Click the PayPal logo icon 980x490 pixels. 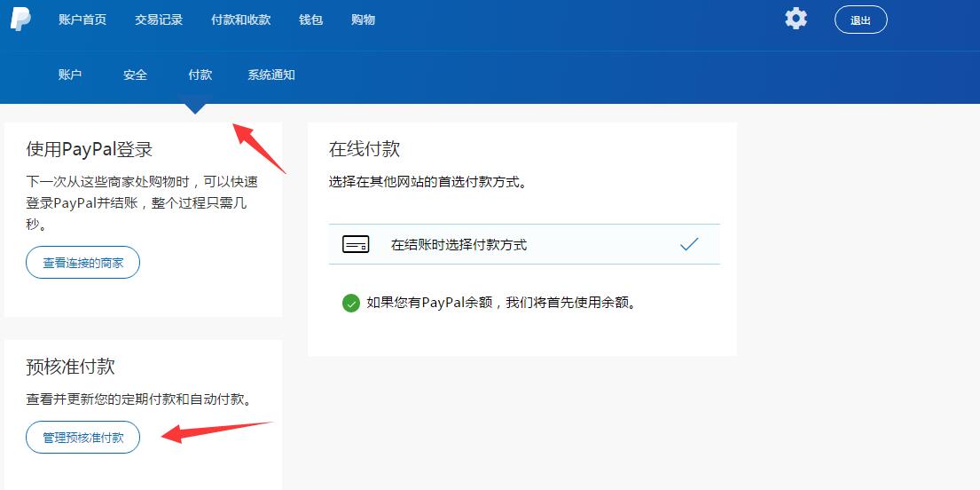(x=20, y=20)
